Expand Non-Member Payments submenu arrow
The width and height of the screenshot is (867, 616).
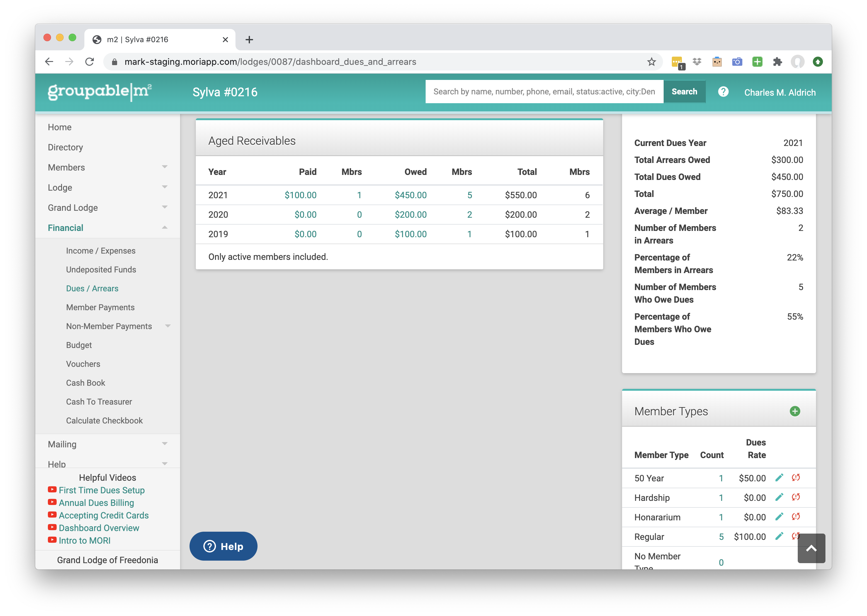[x=168, y=326]
